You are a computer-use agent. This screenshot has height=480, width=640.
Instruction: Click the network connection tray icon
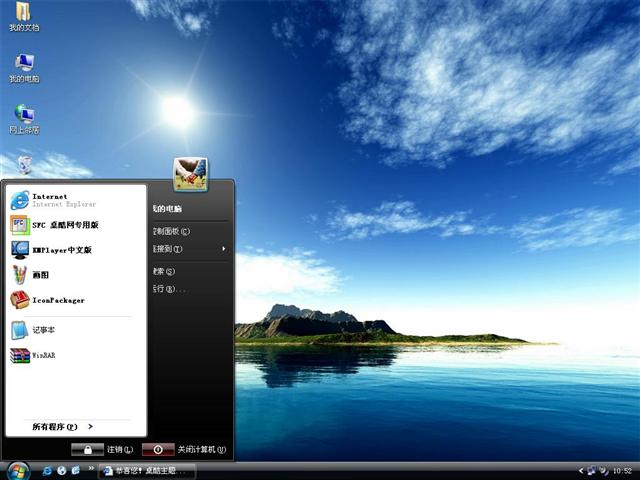pyautogui.click(x=591, y=471)
